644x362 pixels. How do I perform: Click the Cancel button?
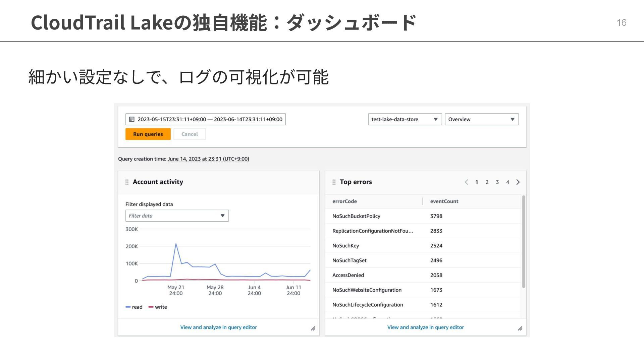click(x=190, y=134)
